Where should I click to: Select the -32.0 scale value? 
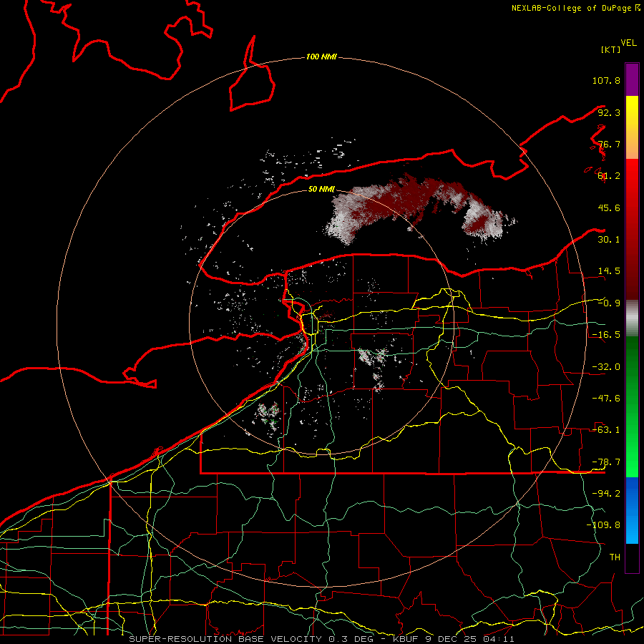606,367
